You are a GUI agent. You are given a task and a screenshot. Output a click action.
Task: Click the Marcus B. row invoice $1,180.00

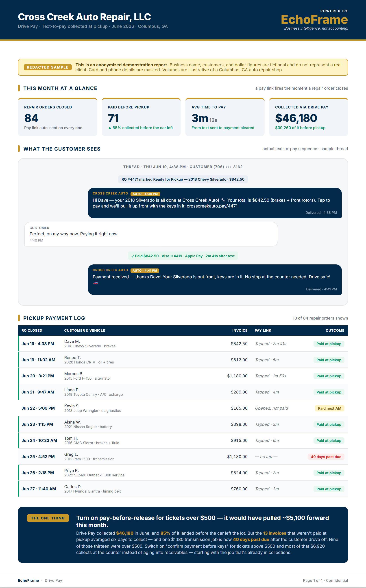[x=237, y=376]
